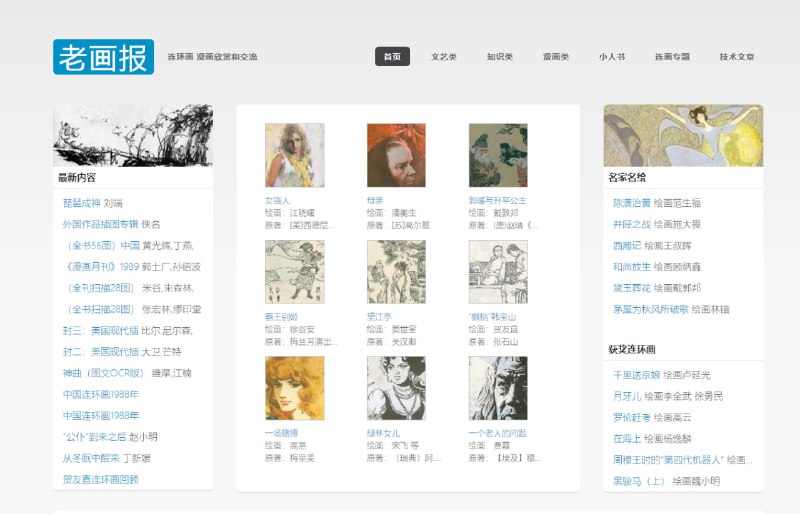Image resolution: width=800 pixels, height=514 pixels.
Task: Click the 母亲 title link
Action: 375,201
